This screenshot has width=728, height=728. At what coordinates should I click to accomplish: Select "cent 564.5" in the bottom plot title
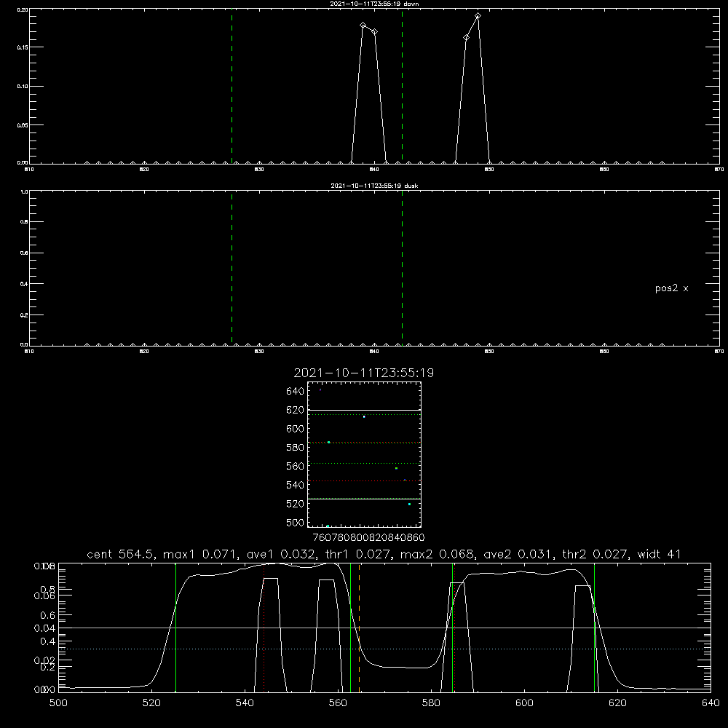click(120, 554)
